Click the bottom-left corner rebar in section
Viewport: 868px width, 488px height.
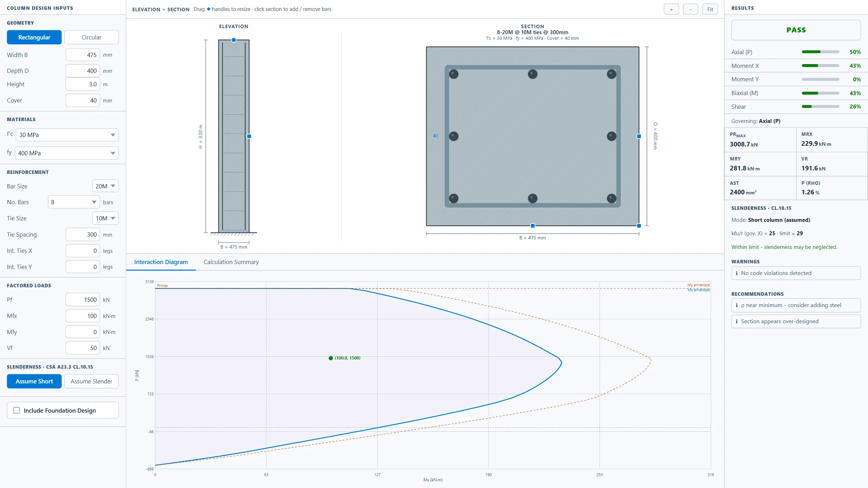(x=454, y=198)
